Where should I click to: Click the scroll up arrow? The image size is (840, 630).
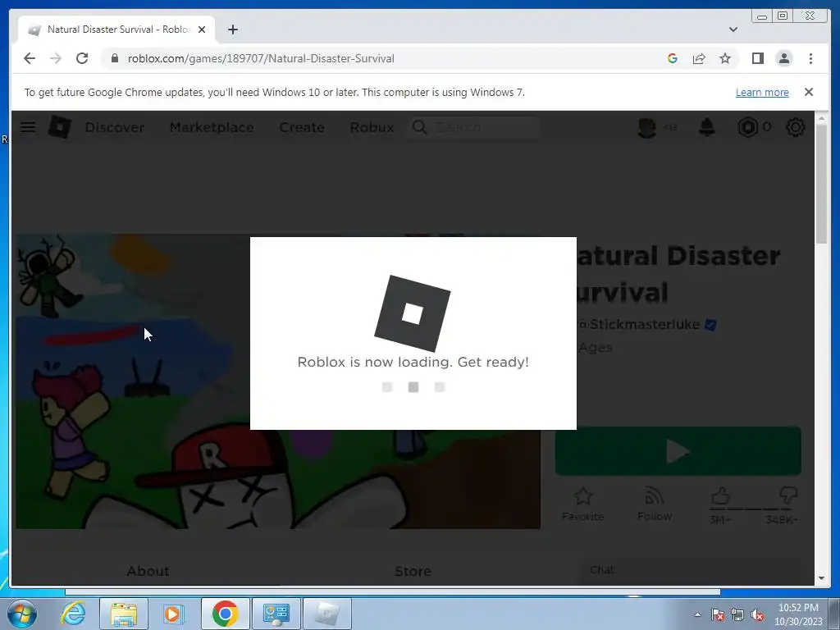tap(821, 117)
